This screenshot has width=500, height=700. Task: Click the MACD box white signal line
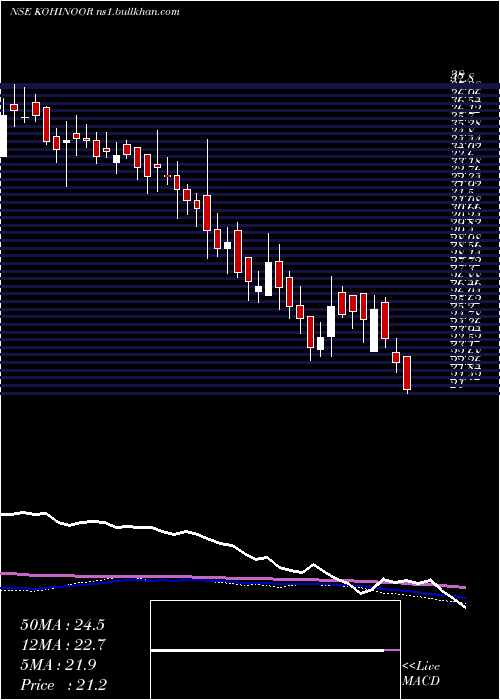[267, 650]
